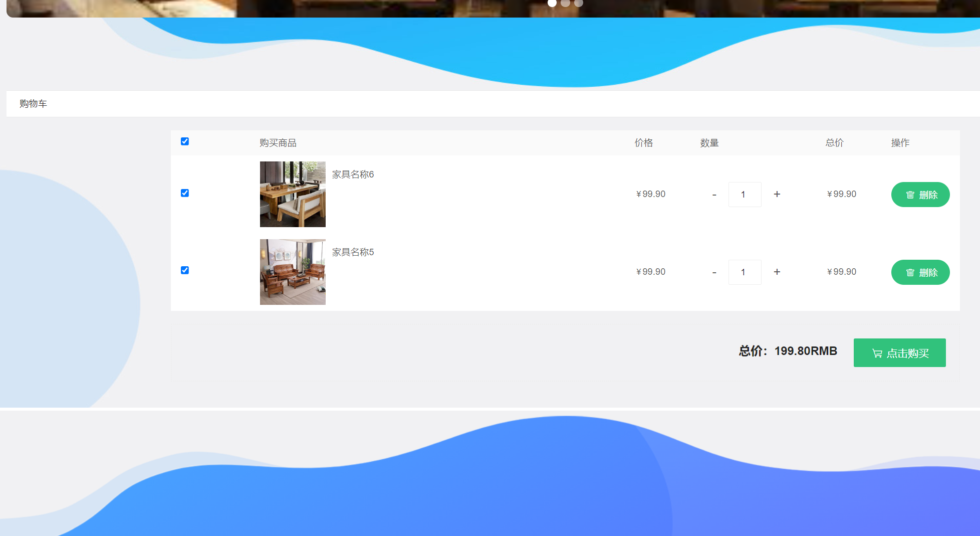Viewport: 980px width, 536px height.
Task: Select the third carousel indicator dot
Action: 578,3
